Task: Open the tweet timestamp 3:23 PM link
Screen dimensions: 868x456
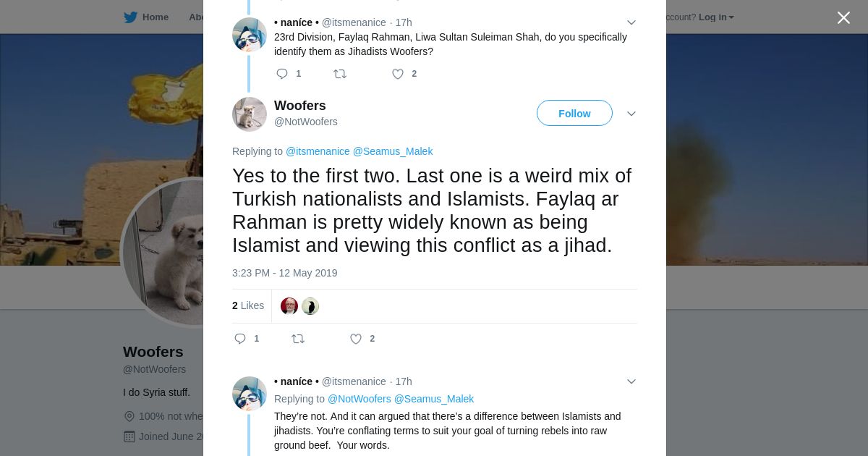Action: point(284,273)
